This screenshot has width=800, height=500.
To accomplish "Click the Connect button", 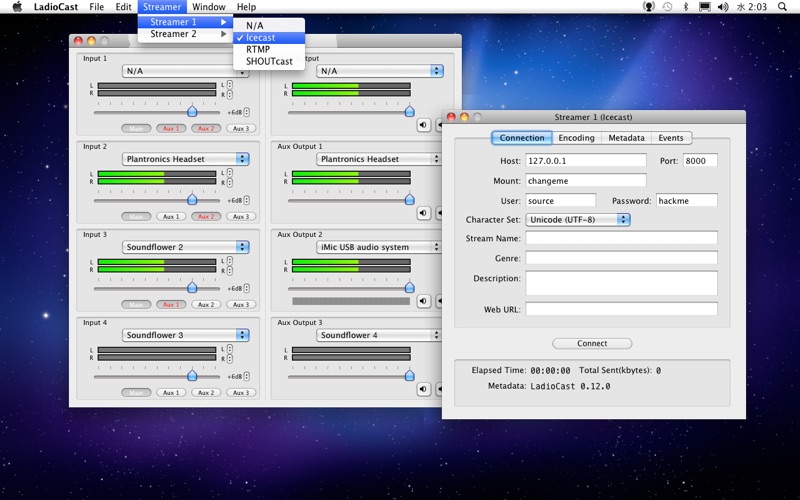I will 592,343.
